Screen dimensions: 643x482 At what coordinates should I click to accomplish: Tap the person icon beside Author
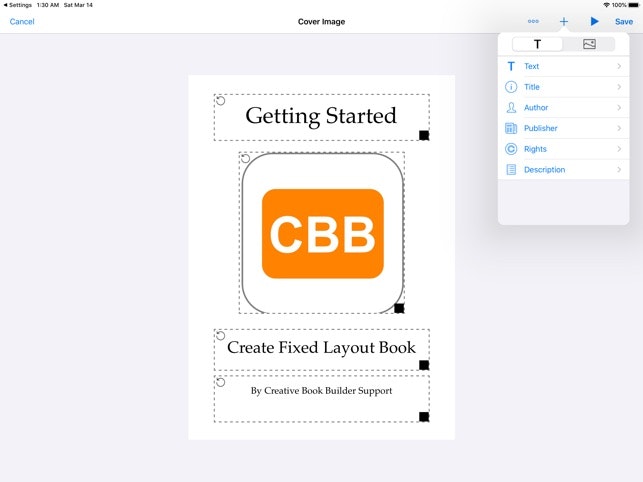pos(511,107)
